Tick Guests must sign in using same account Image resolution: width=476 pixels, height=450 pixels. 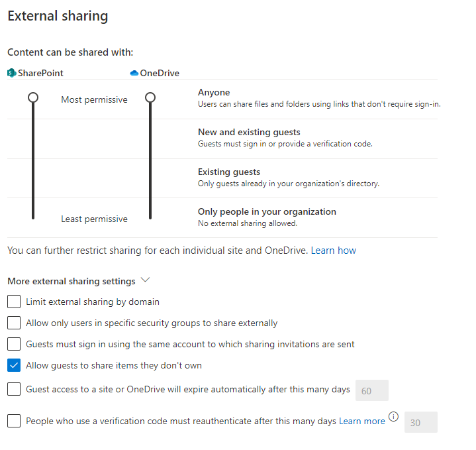14,344
